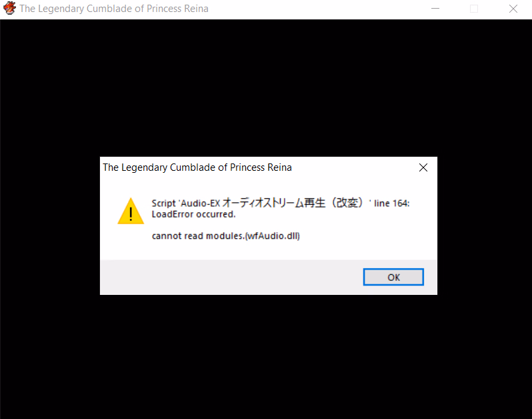The width and height of the screenshot is (532, 419).
Task: Click the "line 164:" text
Action: pos(391,203)
